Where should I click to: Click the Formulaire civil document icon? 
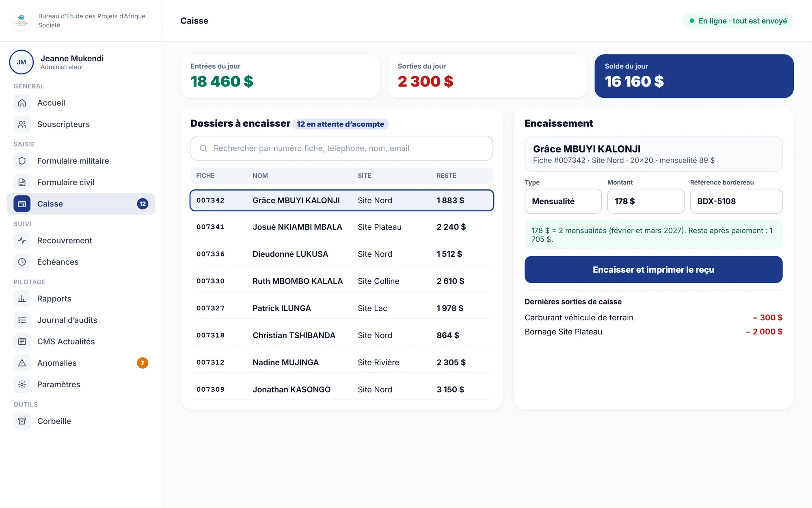pos(22,182)
